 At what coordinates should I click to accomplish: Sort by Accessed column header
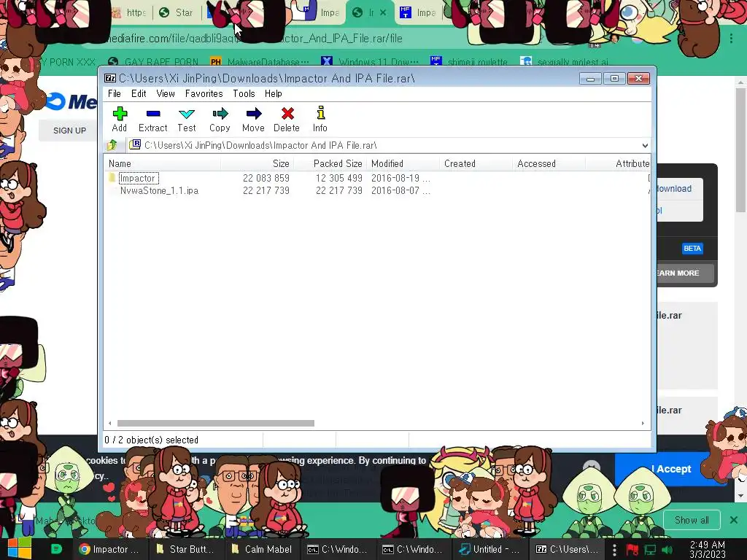(549, 164)
